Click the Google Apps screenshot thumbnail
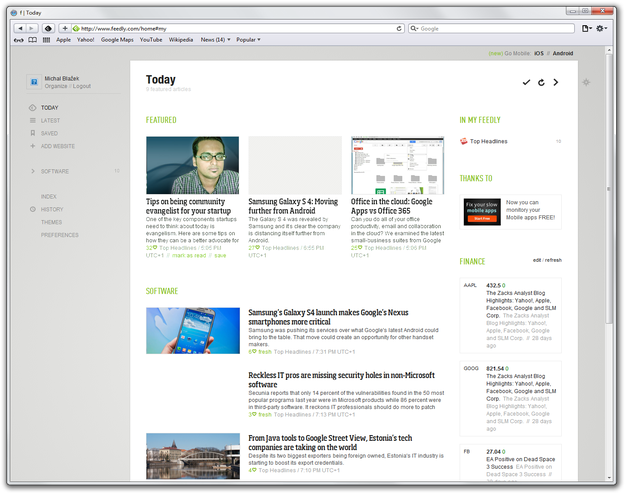This screenshot has width=625, height=493. click(397, 165)
